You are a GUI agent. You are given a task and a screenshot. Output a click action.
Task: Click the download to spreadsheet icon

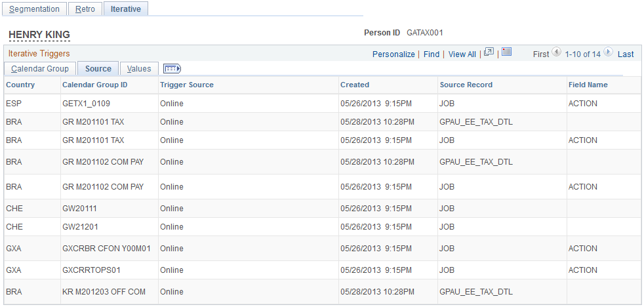pos(506,52)
